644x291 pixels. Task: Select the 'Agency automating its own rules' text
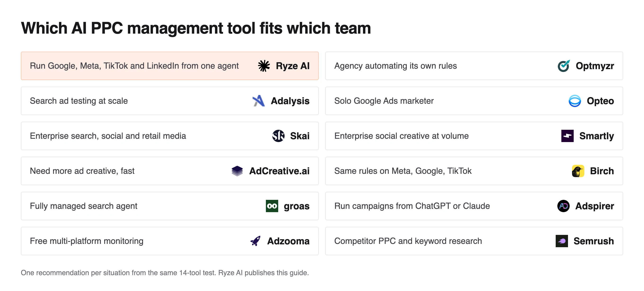(395, 66)
